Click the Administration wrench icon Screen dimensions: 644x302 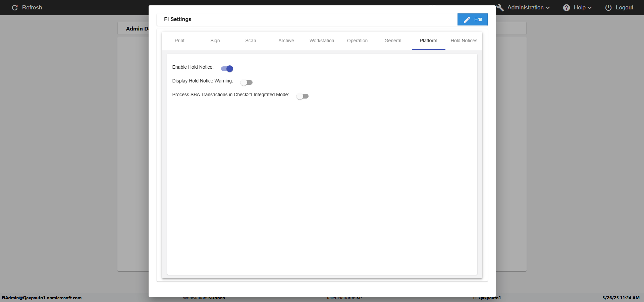(500, 7)
